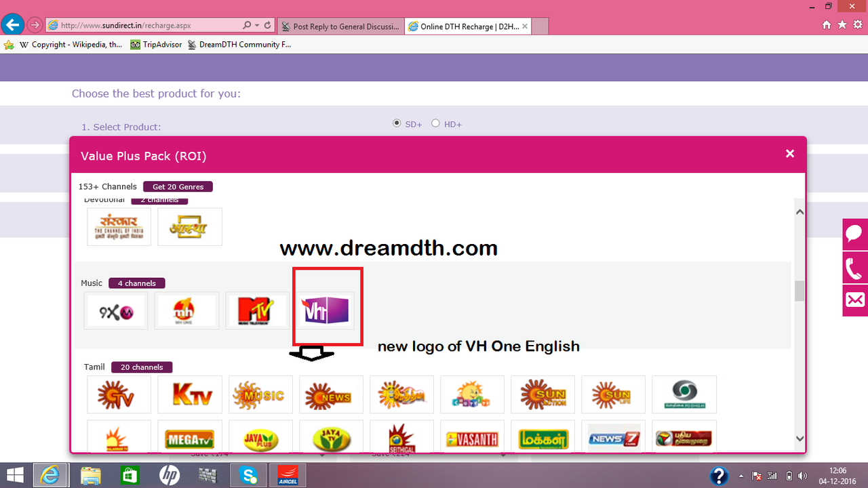The width and height of the screenshot is (868, 488).
Task: Select the News7 Tamil channel logo
Action: point(613,436)
